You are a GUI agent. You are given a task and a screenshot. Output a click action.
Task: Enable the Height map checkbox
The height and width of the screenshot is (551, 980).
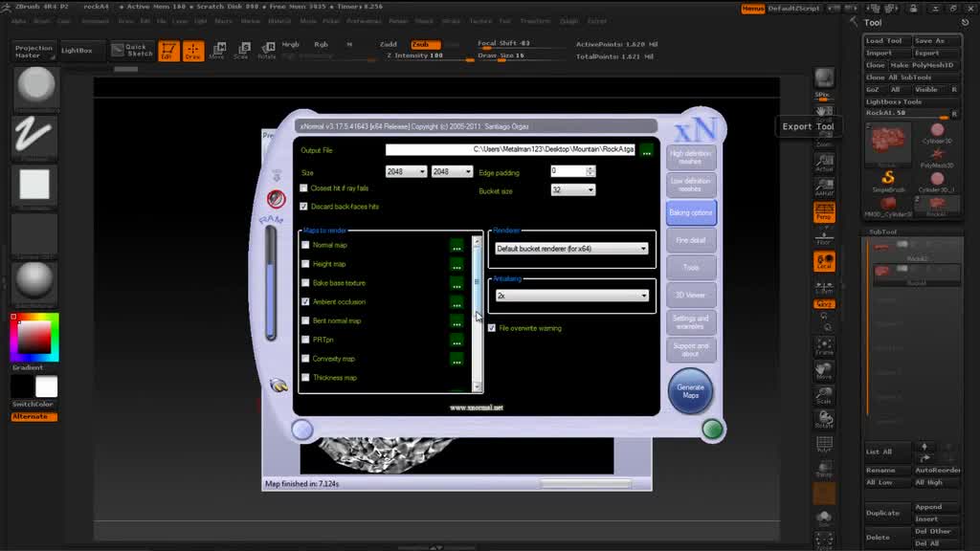pyautogui.click(x=305, y=264)
